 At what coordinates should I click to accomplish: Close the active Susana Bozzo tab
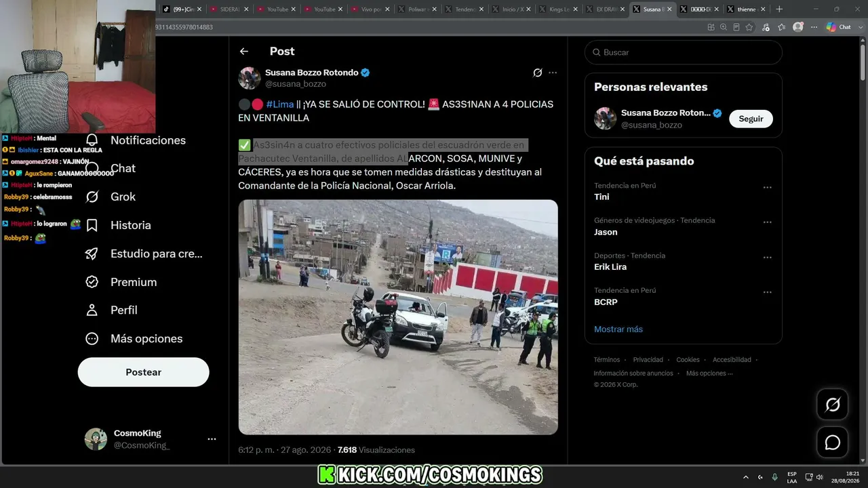pos(669,9)
